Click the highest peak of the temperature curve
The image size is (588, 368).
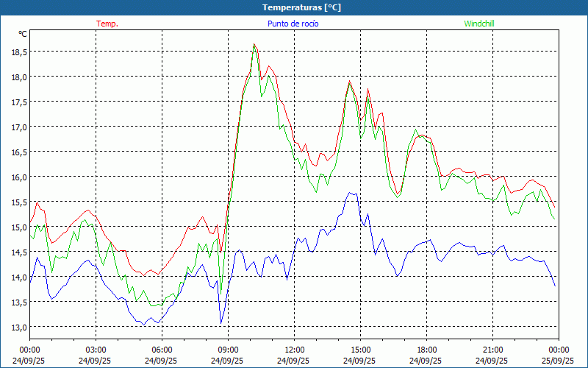(x=254, y=44)
